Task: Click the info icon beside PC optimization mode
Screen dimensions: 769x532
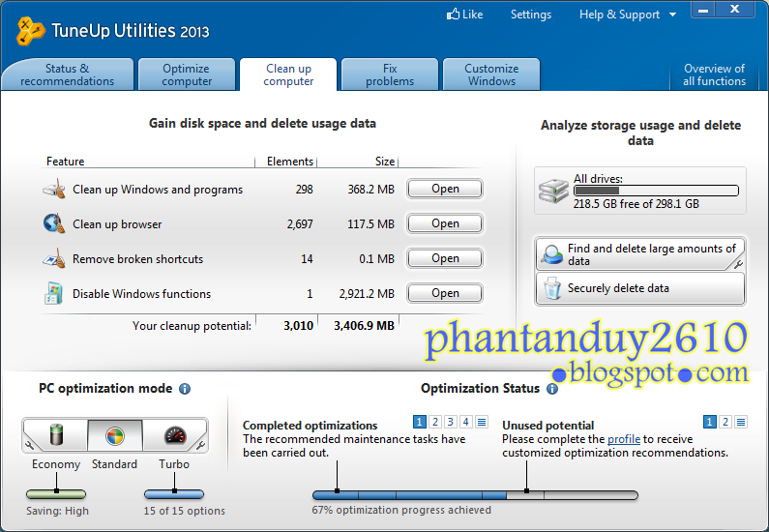Action: (x=185, y=389)
